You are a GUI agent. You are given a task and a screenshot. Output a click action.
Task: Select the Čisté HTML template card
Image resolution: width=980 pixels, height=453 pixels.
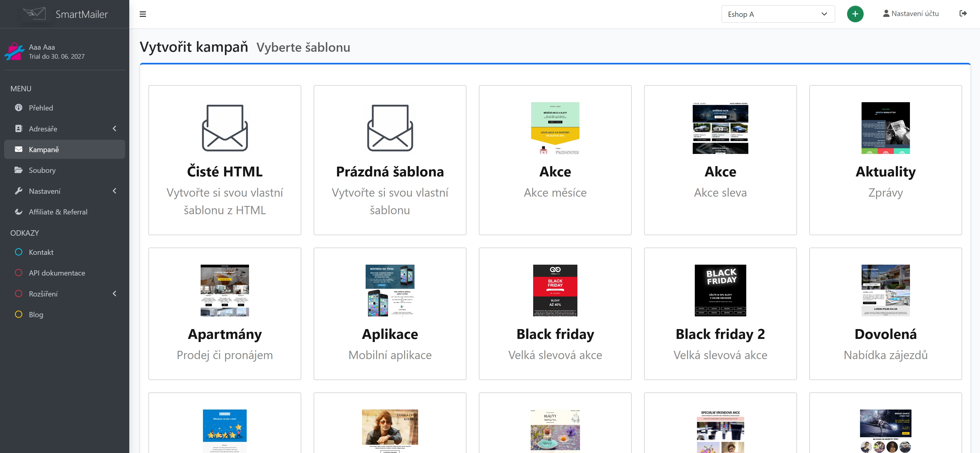224,160
